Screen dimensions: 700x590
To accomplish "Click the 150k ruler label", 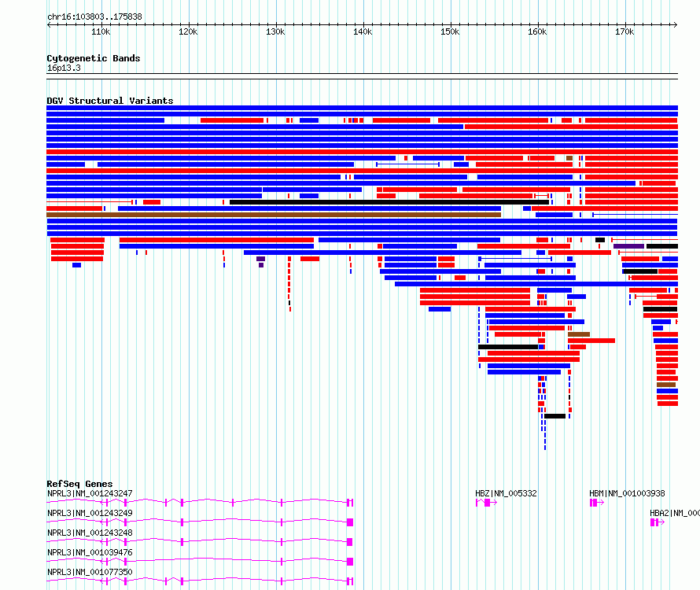I will [x=450, y=31].
